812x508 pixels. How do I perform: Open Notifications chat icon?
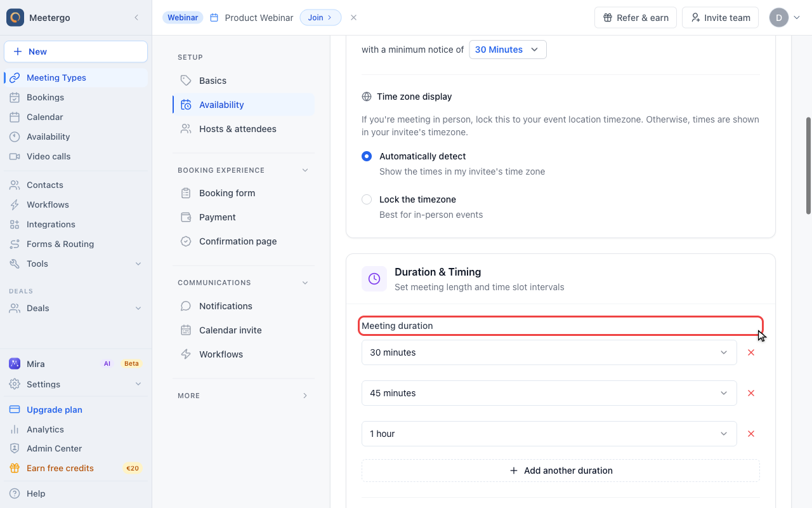point(186,306)
